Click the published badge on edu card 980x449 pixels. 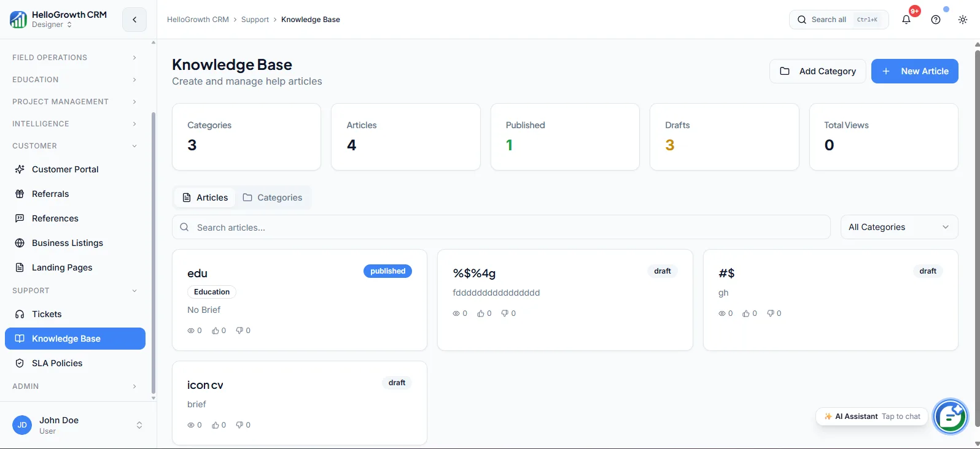tap(387, 271)
